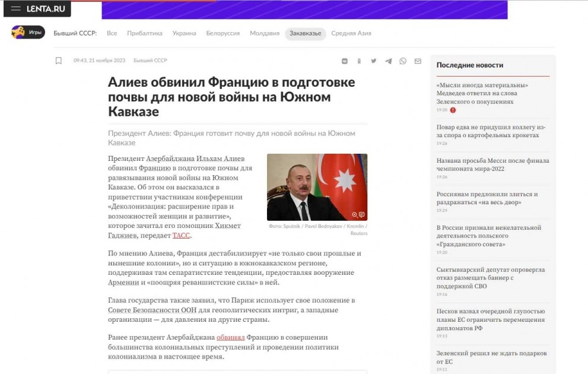The width and height of the screenshot is (588, 374).
Task: Open the photo caption speech-bubble icon
Action: tap(361, 214)
